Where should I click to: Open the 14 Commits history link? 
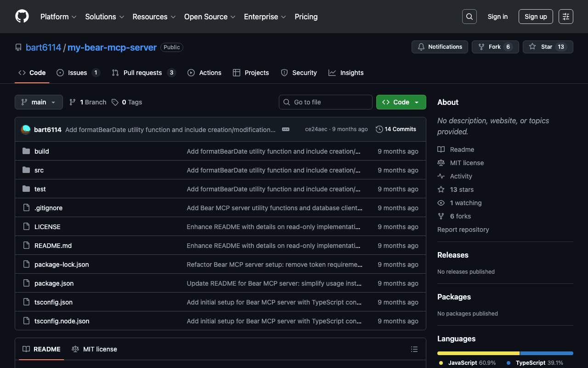tap(396, 129)
